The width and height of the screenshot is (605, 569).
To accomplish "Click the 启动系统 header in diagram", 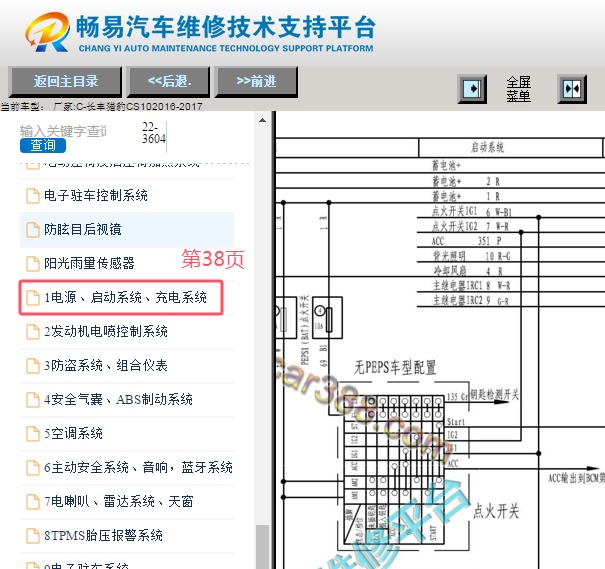I will coord(487,147).
